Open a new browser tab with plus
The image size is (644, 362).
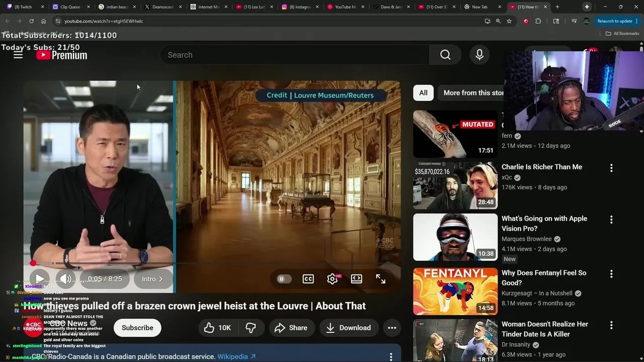[x=557, y=7]
